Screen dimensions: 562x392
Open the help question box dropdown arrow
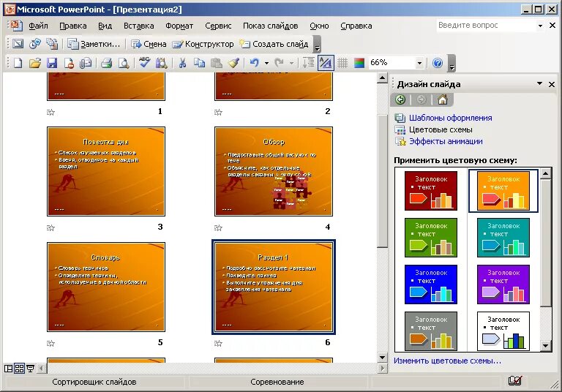point(540,26)
